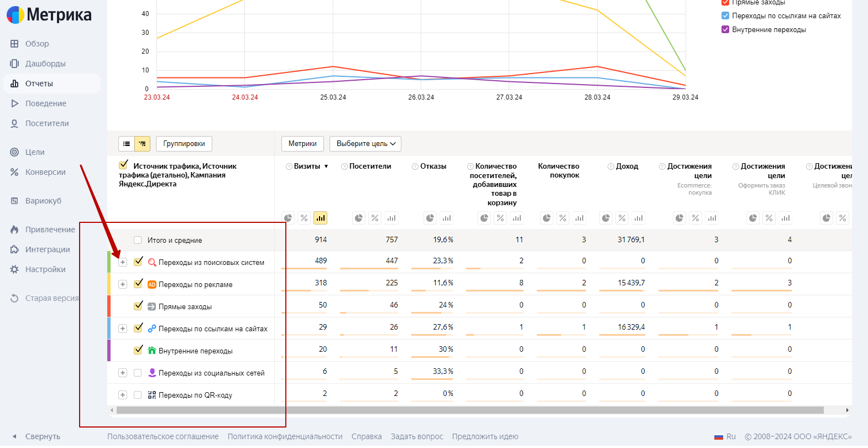This screenshot has width=868, height=448.
Task: Toggle Внутренние переходы purple legend swatch
Action: (725, 29)
